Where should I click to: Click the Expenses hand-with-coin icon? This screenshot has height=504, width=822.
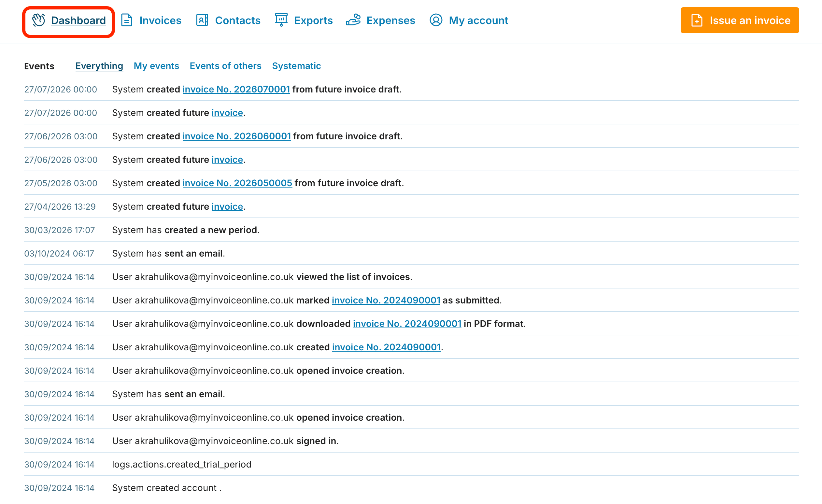point(353,20)
